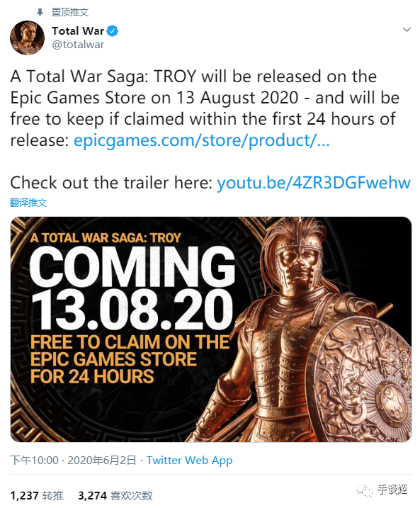Click the 置顶推文 pinned tweet label
Image resolution: width=420 pixels, height=508 pixels.
[x=70, y=12]
